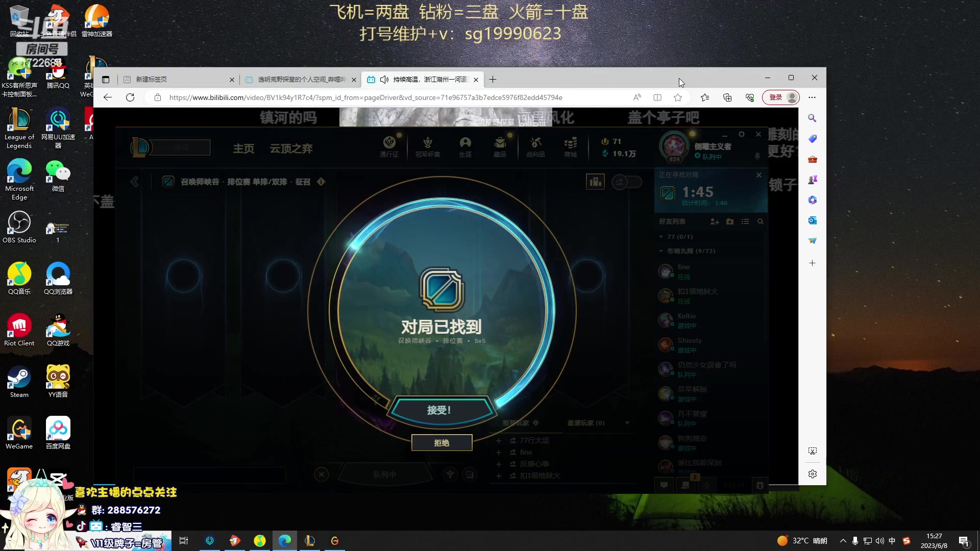This screenshot has width=980, height=551.
Task: Toggle the lobby switch next to stats icon
Action: 627,182
